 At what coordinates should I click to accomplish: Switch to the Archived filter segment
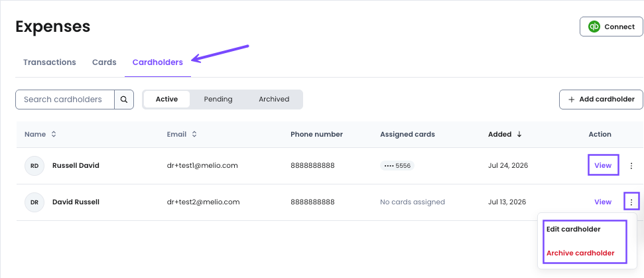point(274,100)
